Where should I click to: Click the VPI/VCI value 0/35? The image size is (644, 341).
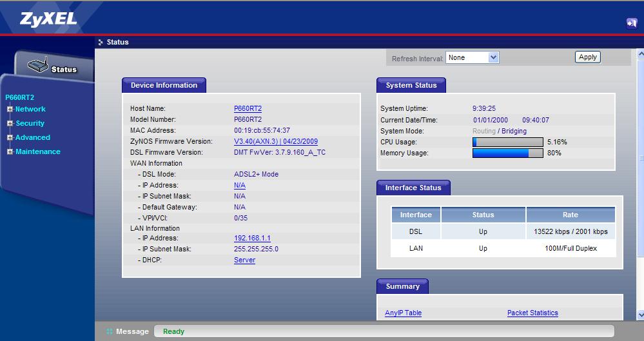[240, 218]
